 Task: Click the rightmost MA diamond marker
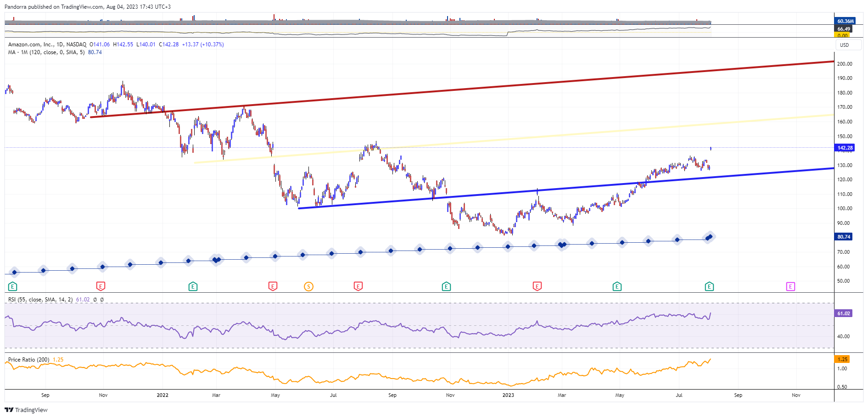[x=710, y=236]
